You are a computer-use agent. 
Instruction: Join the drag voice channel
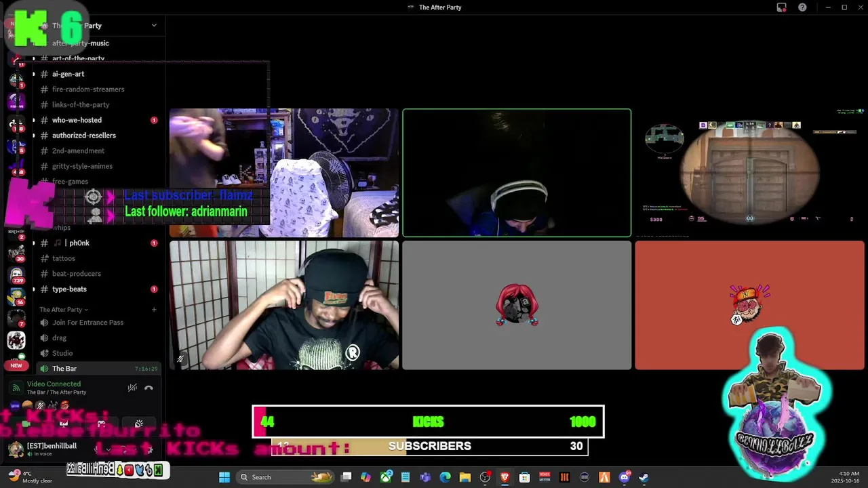click(x=99, y=338)
